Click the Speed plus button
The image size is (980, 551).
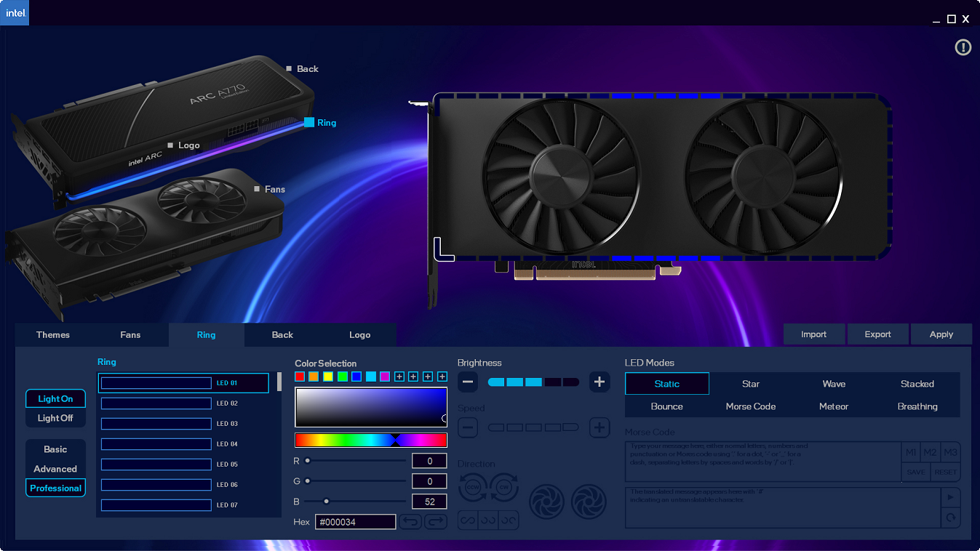[x=599, y=427]
